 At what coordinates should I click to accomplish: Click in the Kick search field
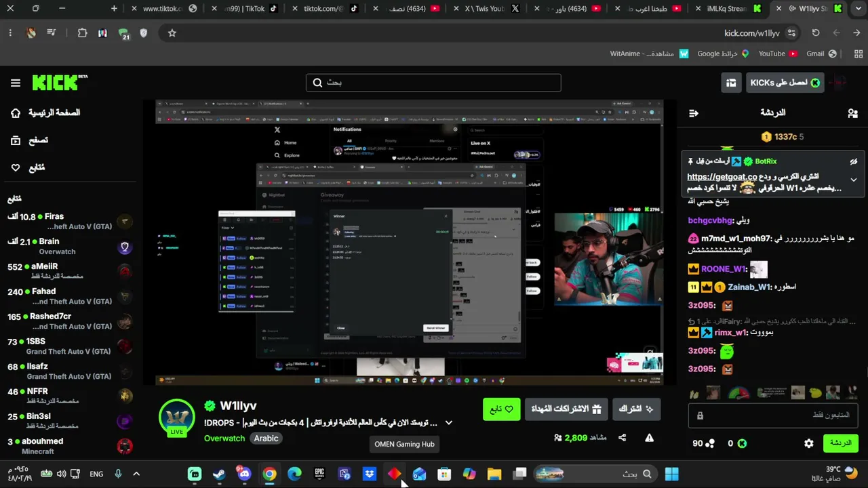tap(433, 83)
